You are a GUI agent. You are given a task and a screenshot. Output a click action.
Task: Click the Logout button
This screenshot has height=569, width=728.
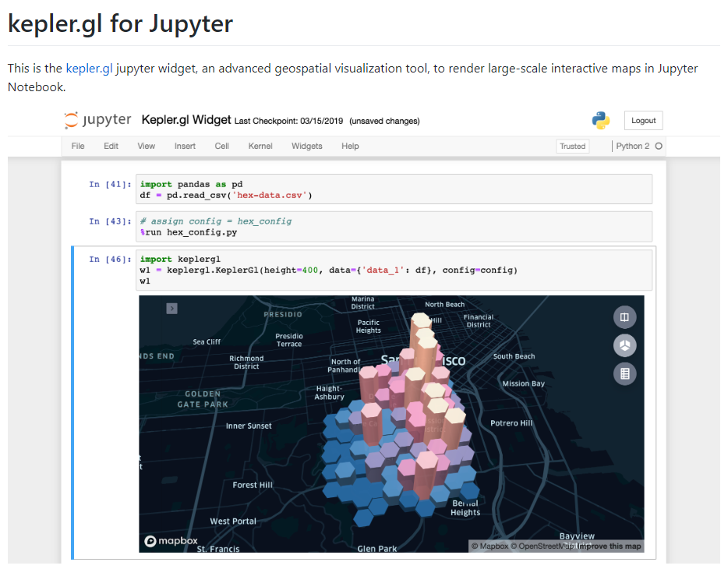(643, 120)
